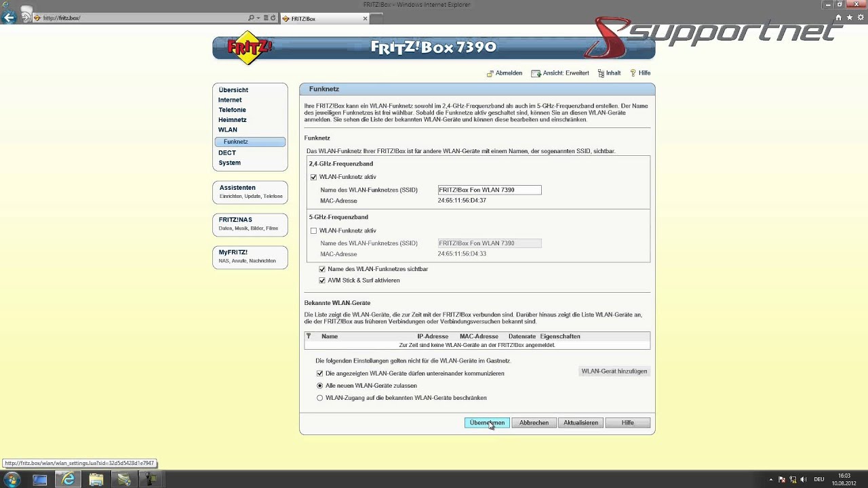868x488 pixels.
Task: Open a new blank browser tab
Action: coord(378,18)
